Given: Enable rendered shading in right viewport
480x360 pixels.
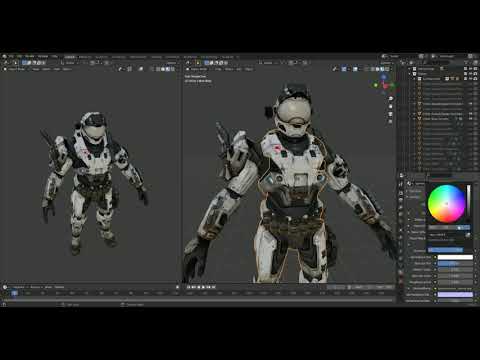Looking at the screenshot, I should (387, 69).
